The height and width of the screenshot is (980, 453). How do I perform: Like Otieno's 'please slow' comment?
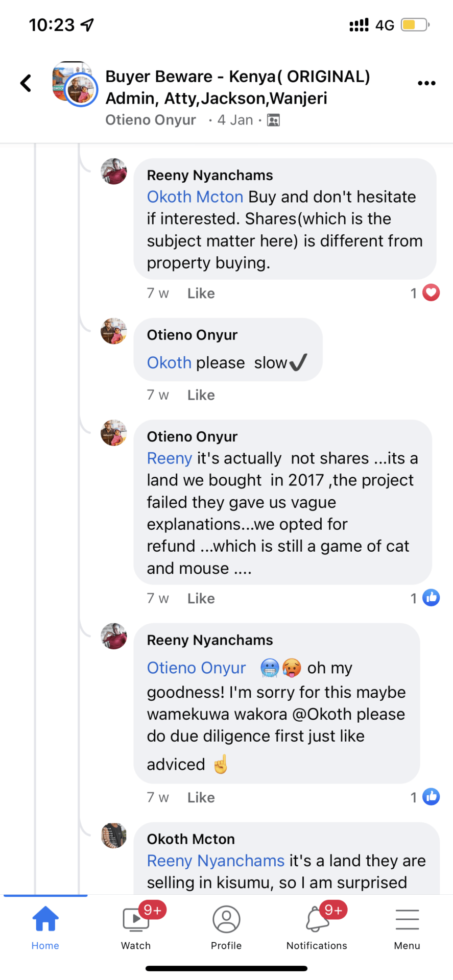(201, 395)
